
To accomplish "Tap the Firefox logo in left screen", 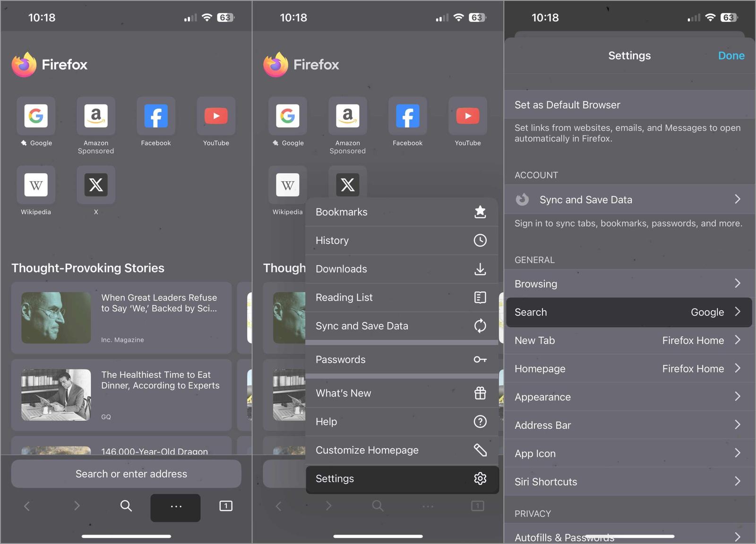I will 24,64.
